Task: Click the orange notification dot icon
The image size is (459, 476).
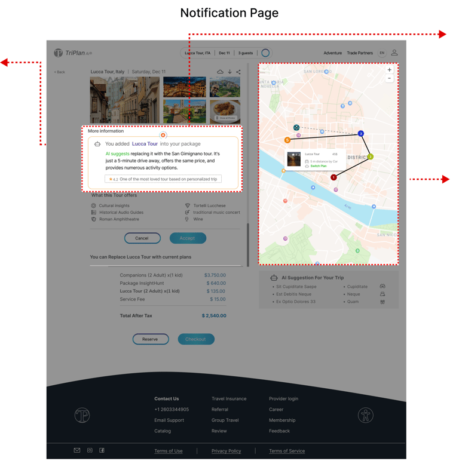Action: pyautogui.click(x=163, y=135)
